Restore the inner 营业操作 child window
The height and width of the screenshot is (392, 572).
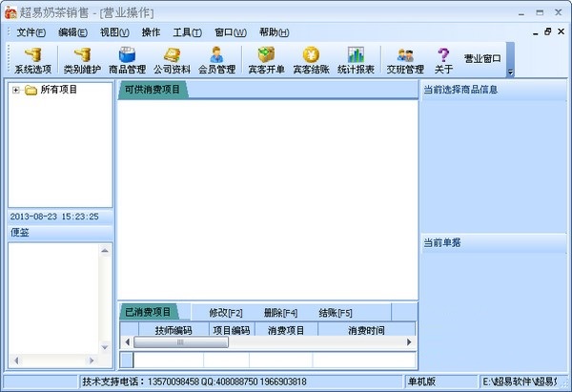547,31
